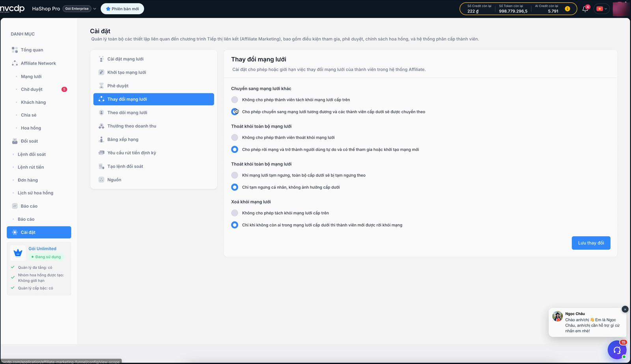Viewport: 631px width, 364px height.
Task: Click the Lưu thay đổi button
Action: pyautogui.click(x=591, y=243)
